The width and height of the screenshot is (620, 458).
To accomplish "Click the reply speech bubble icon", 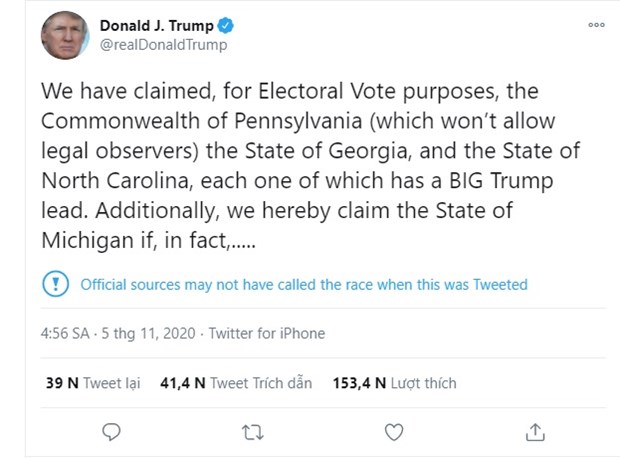I will click(x=112, y=432).
